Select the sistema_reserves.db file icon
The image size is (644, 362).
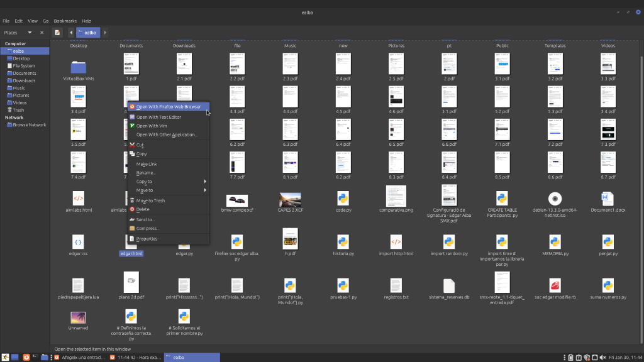[x=448, y=286]
